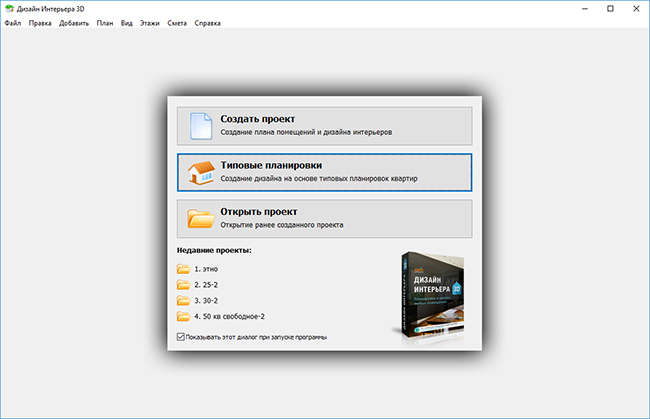Open recent project 1. этно
The height and width of the screenshot is (419, 650).
click(x=206, y=269)
